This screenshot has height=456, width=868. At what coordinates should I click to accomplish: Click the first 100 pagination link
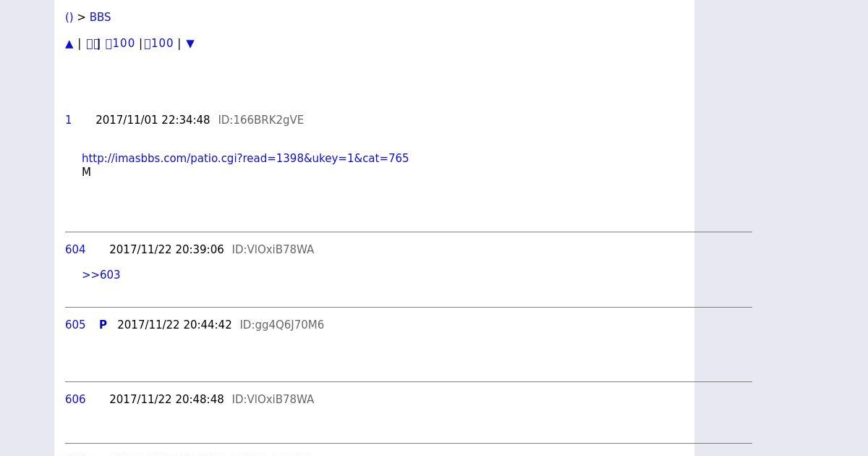click(x=120, y=43)
